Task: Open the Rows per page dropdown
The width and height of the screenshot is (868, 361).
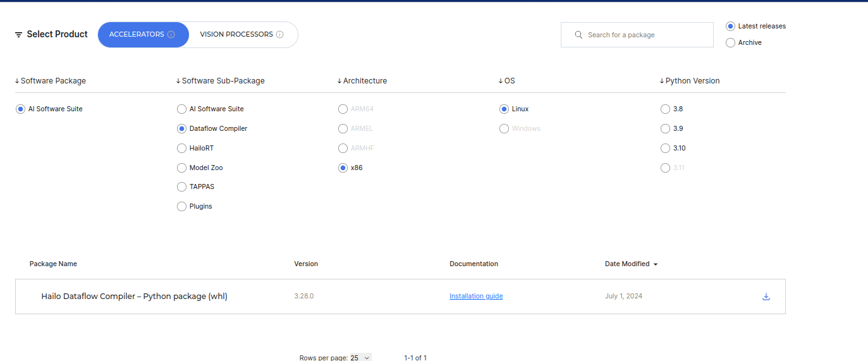Action: [360, 357]
